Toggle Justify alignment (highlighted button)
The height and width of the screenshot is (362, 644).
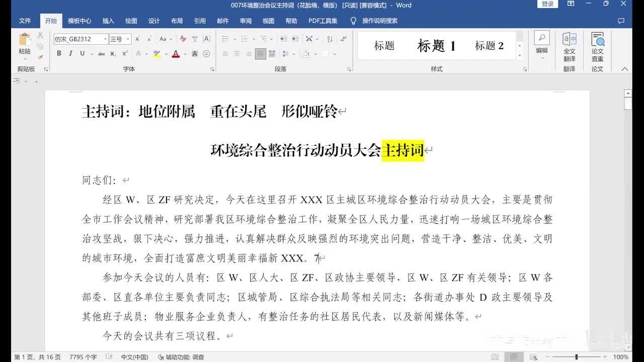click(x=260, y=54)
